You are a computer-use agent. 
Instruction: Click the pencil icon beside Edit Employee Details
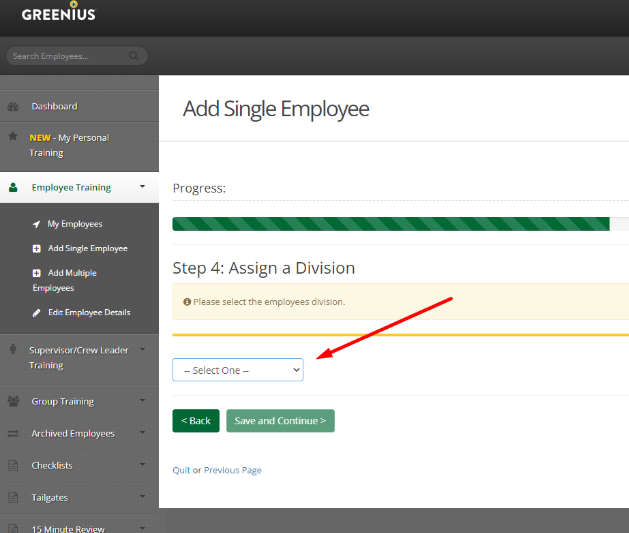pyautogui.click(x=37, y=313)
